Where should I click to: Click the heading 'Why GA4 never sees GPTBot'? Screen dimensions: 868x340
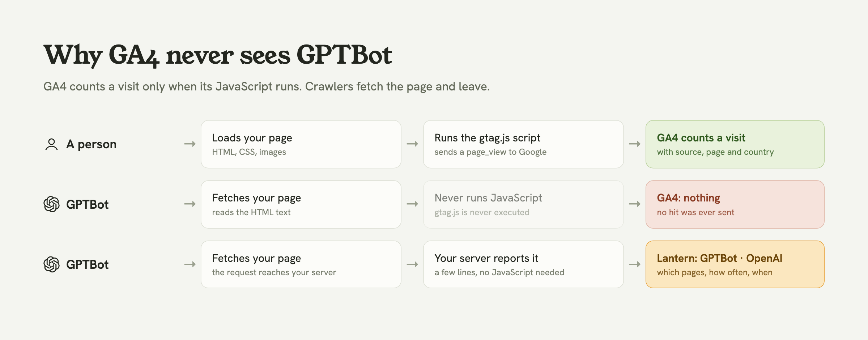[217, 55]
